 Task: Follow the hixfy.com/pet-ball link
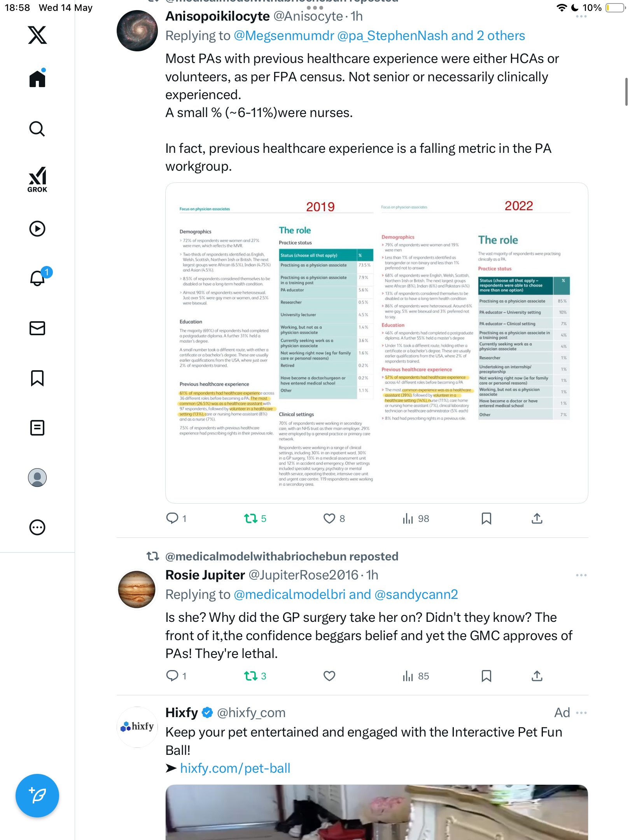tap(235, 768)
